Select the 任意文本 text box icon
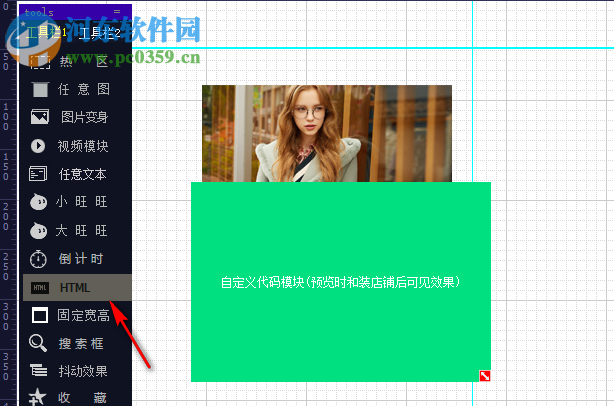This screenshot has width=614, height=406. click(38, 174)
